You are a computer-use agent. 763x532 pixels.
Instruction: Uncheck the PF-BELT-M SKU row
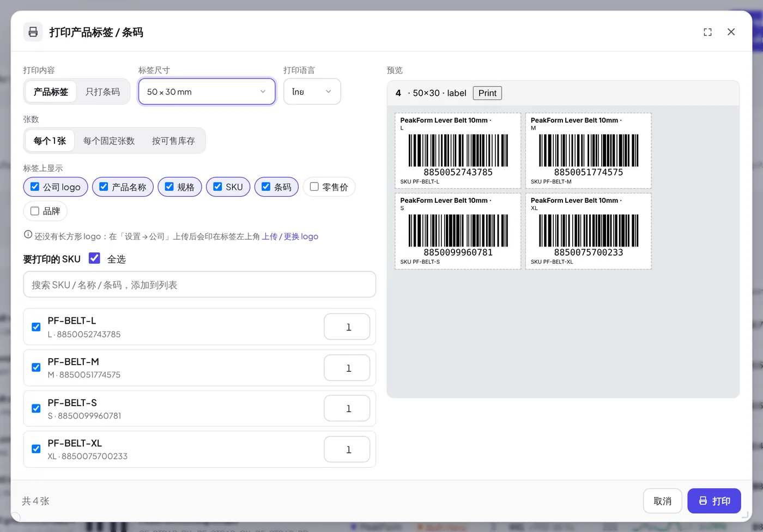pyautogui.click(x=36, y=367)
